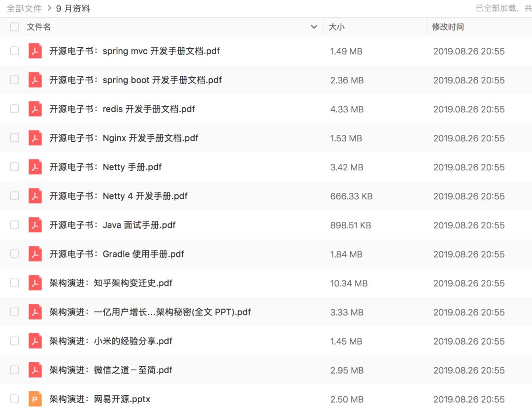
Task: Click modified time of Java 面试手册 row
Action: click(x=469, y=225)
